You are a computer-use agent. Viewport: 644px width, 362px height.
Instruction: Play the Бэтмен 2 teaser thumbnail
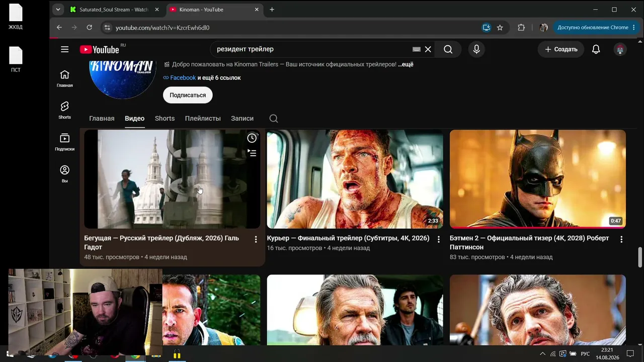point(538,179)
